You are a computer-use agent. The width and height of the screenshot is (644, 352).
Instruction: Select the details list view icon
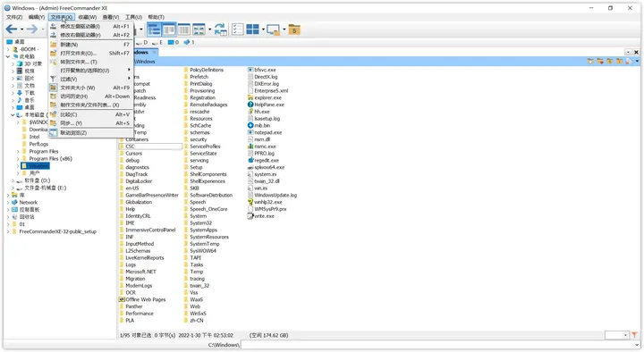tap(154, 29)
